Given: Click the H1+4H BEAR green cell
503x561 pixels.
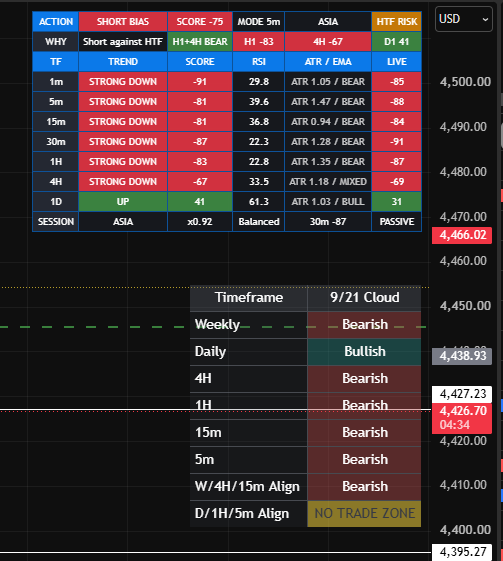Looking at the screenshot, I should pyautogui.click(x=200, y=42).
